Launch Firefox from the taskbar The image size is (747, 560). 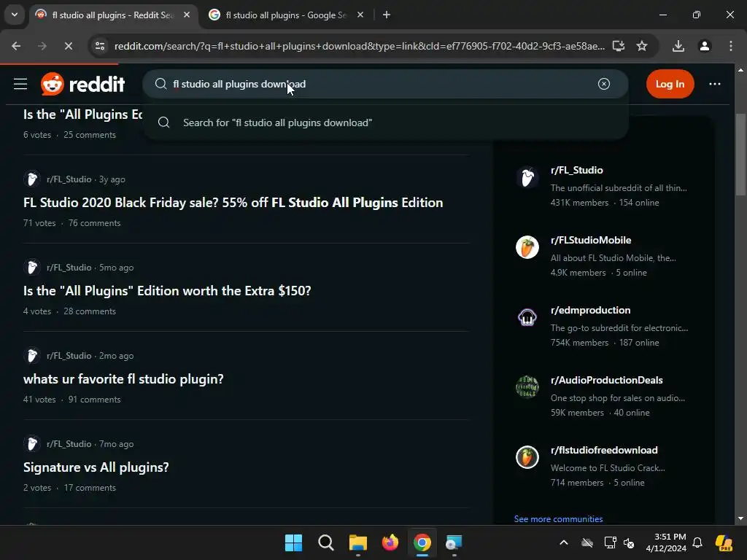coord(390,542)
